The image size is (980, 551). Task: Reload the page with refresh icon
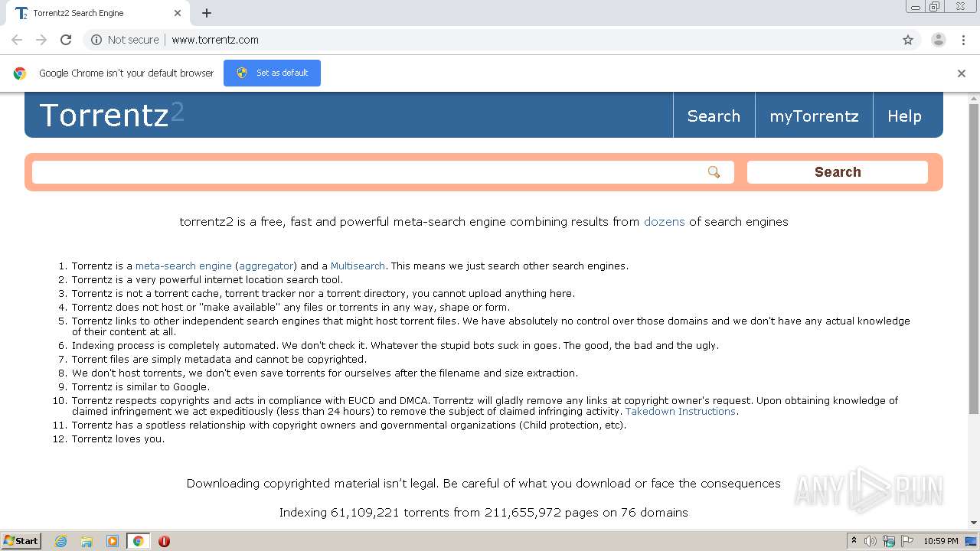(66, 40)
